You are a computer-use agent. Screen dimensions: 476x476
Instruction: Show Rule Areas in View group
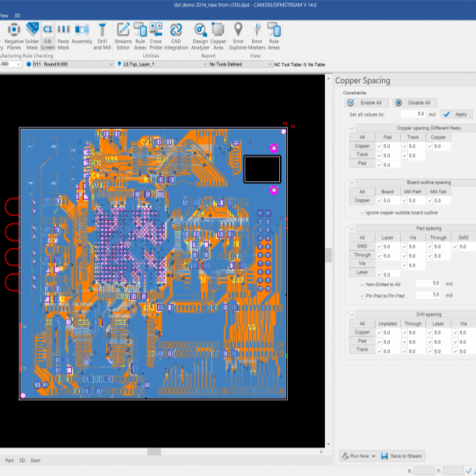(274, 36)
